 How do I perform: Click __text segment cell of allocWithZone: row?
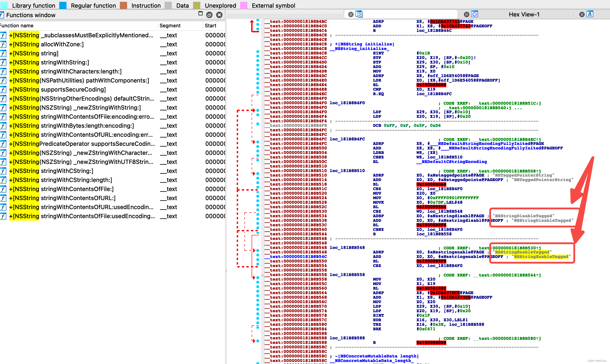coord(168,44)
